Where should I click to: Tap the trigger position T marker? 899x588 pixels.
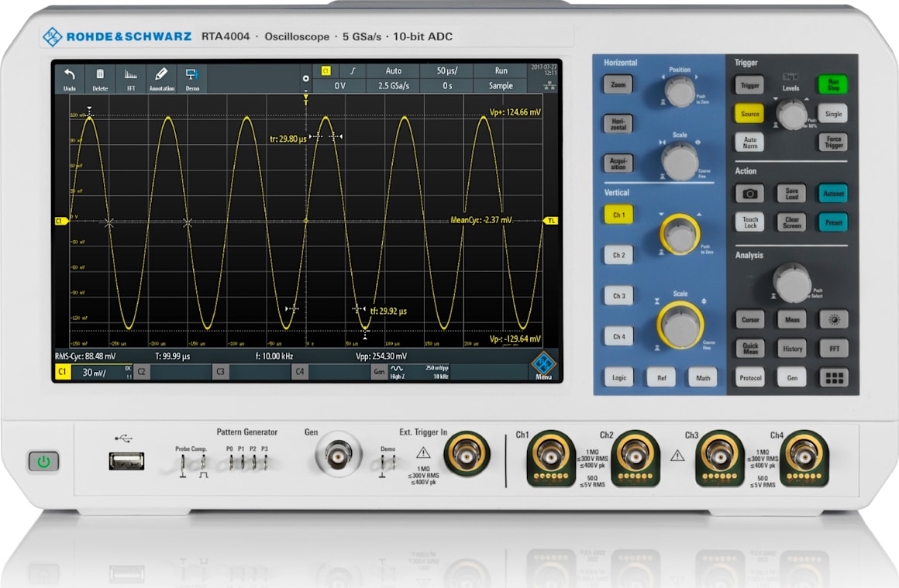click(305, 99)
